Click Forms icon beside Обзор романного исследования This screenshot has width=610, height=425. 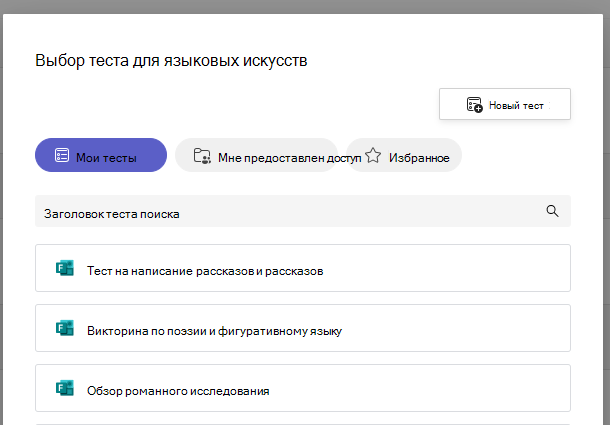(x=65, y=388)
